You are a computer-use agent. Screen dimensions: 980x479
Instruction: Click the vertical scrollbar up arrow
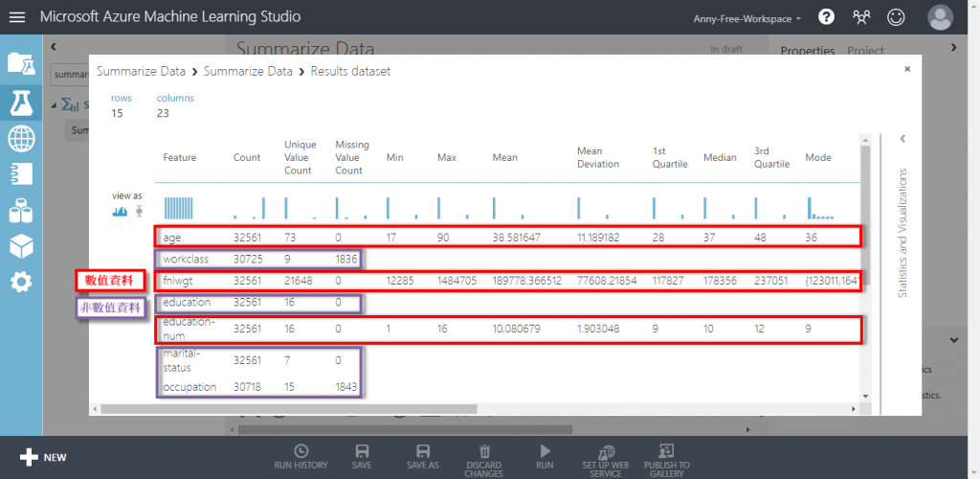865,138
